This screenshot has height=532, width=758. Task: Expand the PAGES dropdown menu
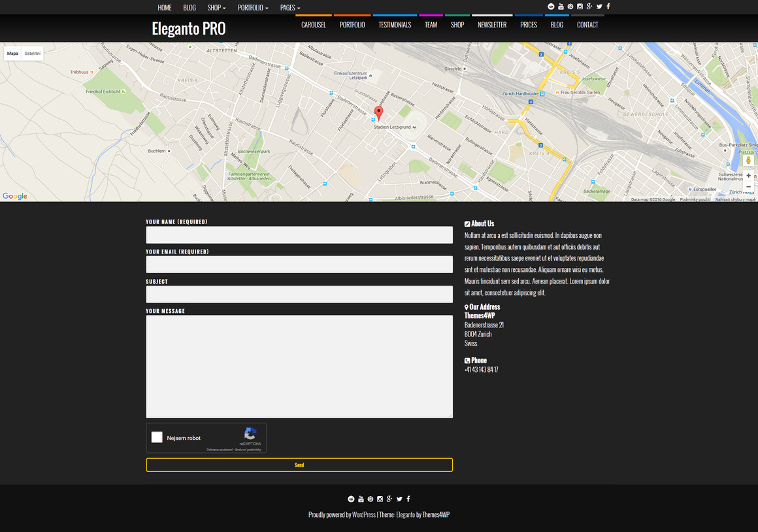(290, 8)
